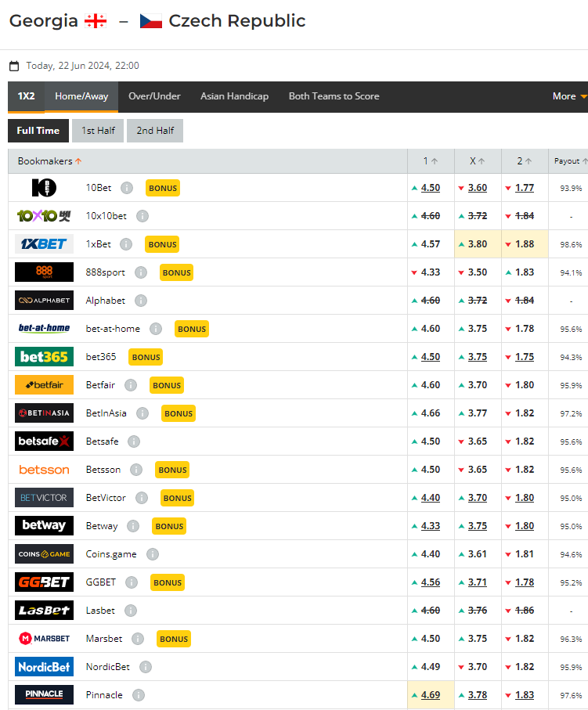Click the Betsafe info icon
The height and width of the screenshot is (710, 588).
(x=134, y=441)
